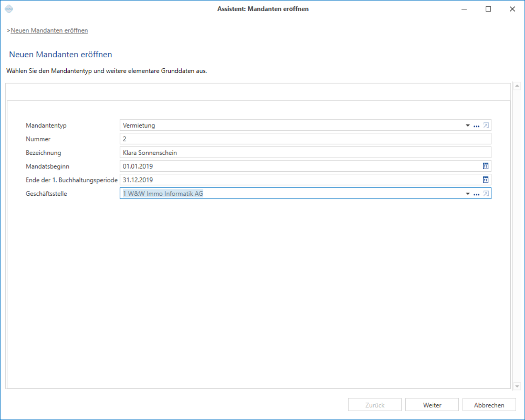Open the Geschäftsstelle record link icon

pyautogui.click(x=486, y=194)
